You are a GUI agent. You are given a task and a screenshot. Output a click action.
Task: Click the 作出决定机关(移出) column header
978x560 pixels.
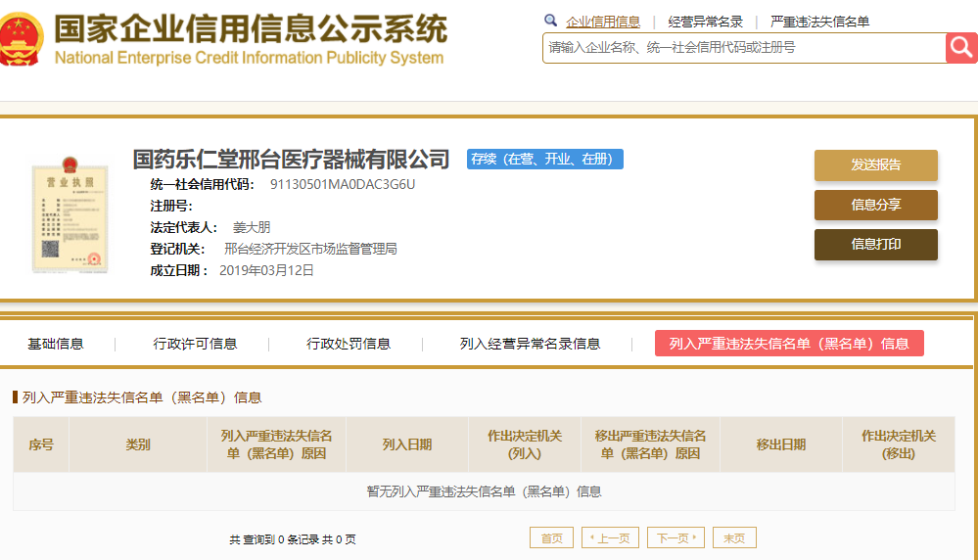coord(899,444)
